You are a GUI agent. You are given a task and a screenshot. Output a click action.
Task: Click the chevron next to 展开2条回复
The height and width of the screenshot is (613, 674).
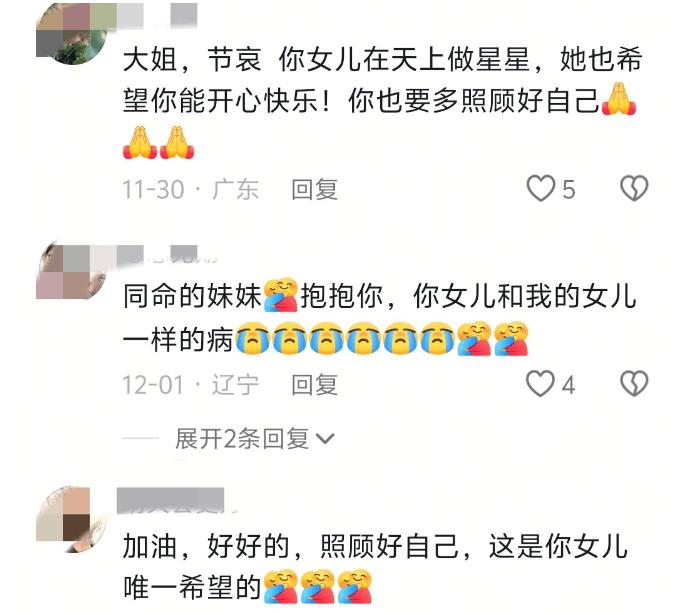pos(325,438)
